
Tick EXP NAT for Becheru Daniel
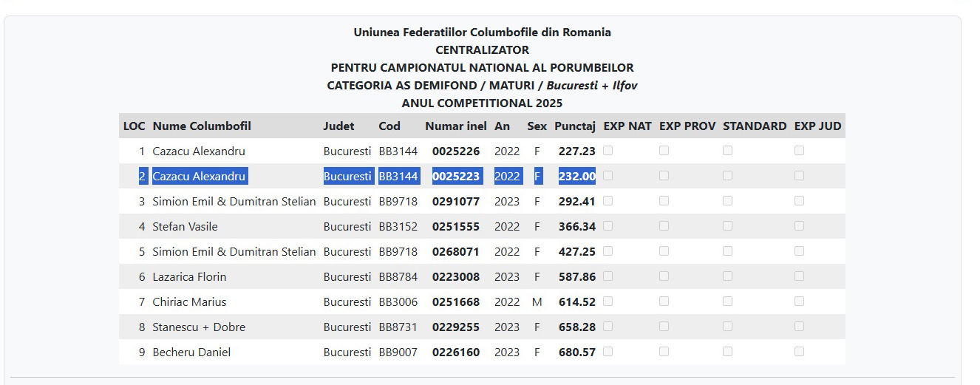coord(608,352)
